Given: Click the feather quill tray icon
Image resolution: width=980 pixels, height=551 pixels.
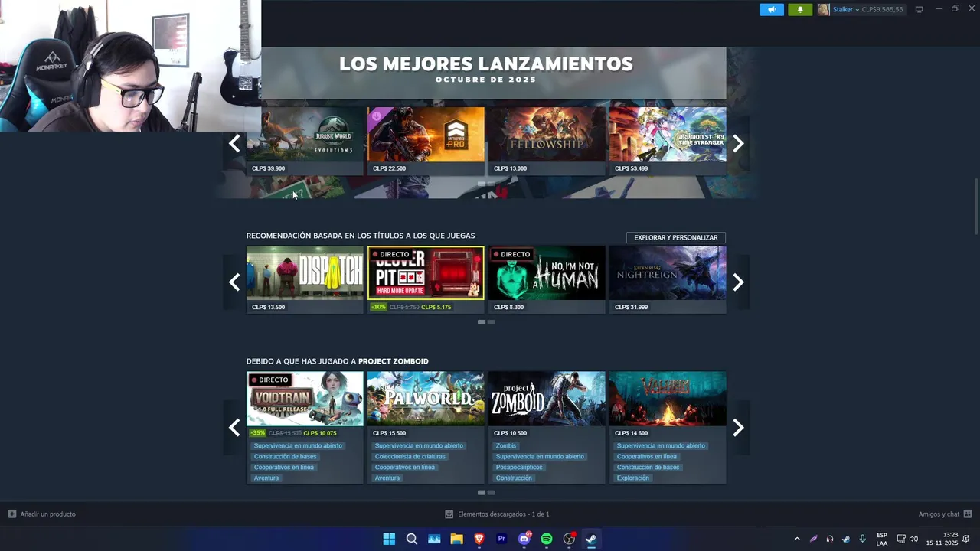Looking at the screenshot, I should point(813,539).
